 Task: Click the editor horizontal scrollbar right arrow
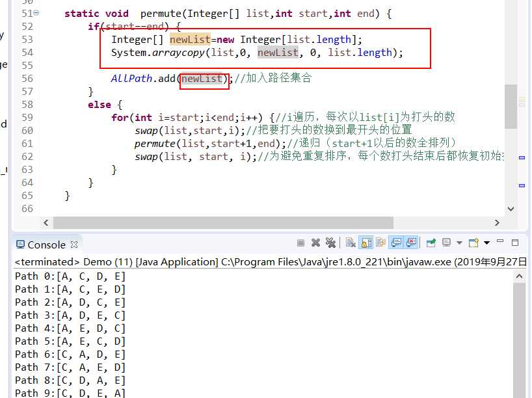click(x=497, y=223)
